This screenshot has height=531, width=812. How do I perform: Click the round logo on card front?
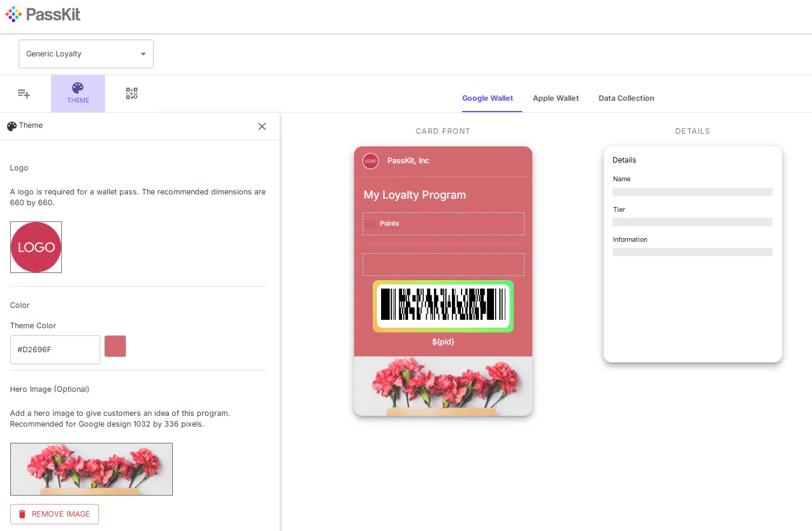point(370,161)
